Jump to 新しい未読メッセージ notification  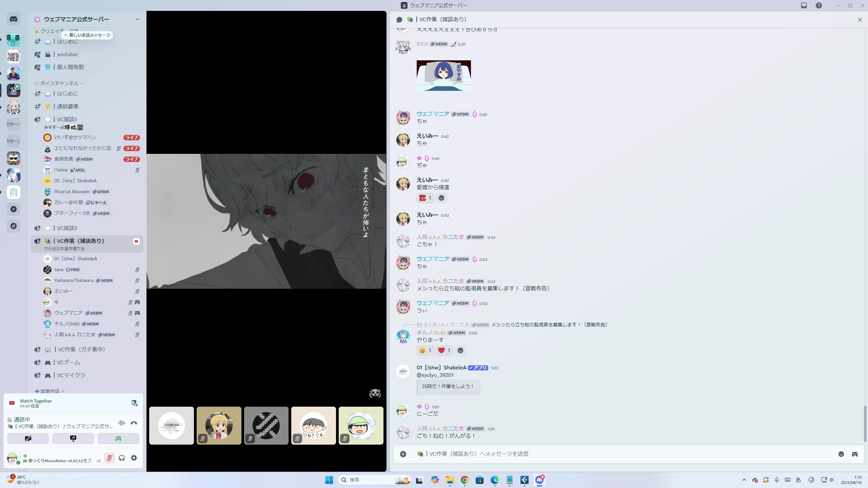coord(87,35)
